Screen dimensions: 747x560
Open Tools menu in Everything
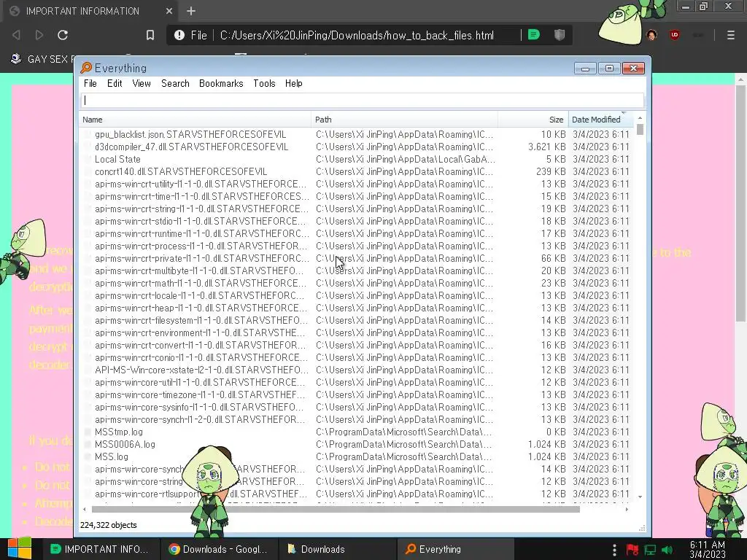tap(264, 83)
